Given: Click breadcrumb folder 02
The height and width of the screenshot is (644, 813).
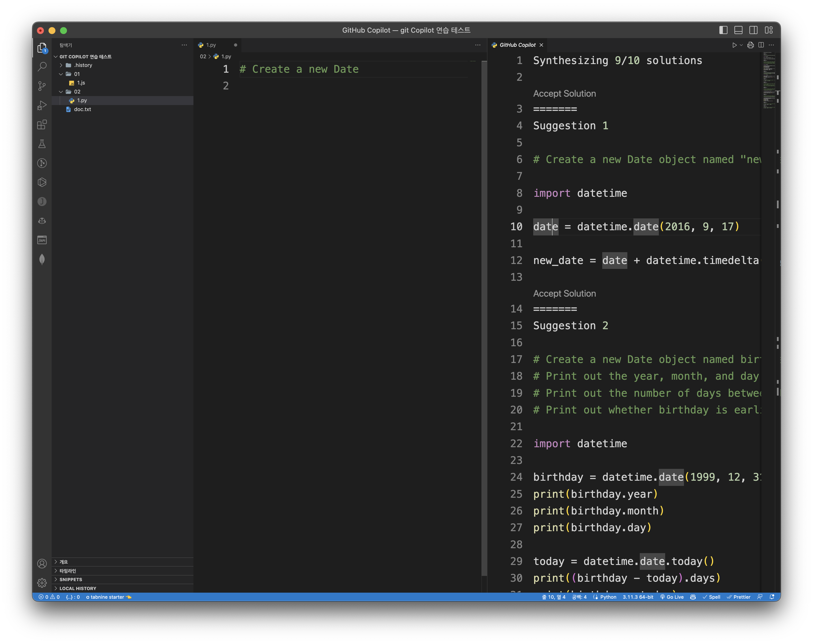Looking at the screenshot, I should (203, 57).
